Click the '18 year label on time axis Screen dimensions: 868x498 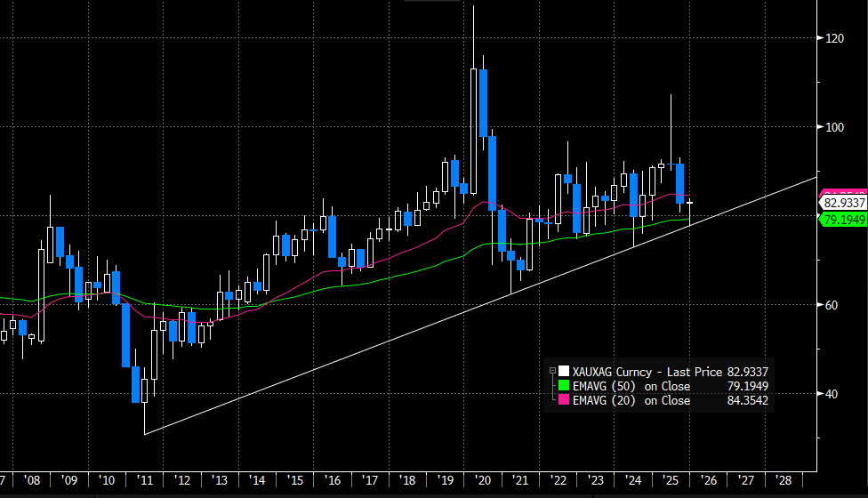(x=407, y=480)
